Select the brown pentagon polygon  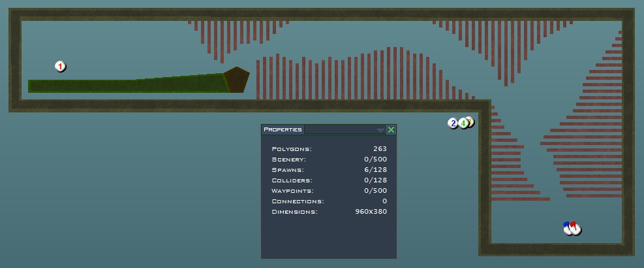coord(236,80)
